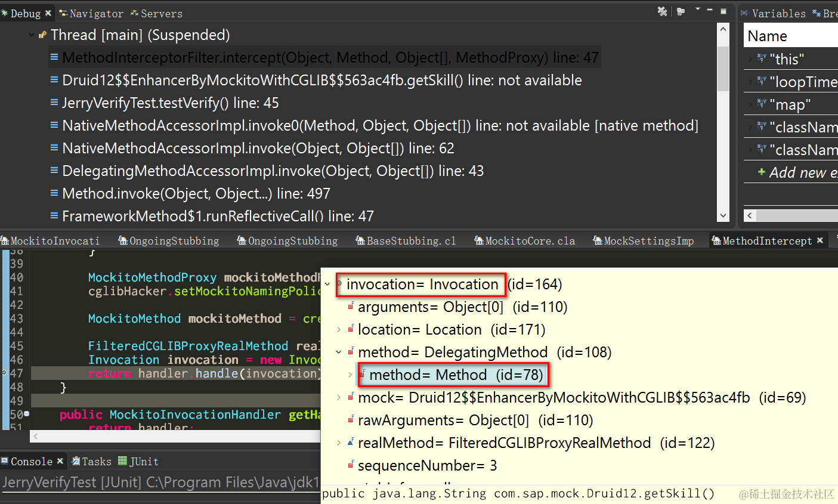Click the watch icon beside "this"

(x=762, y=58)
